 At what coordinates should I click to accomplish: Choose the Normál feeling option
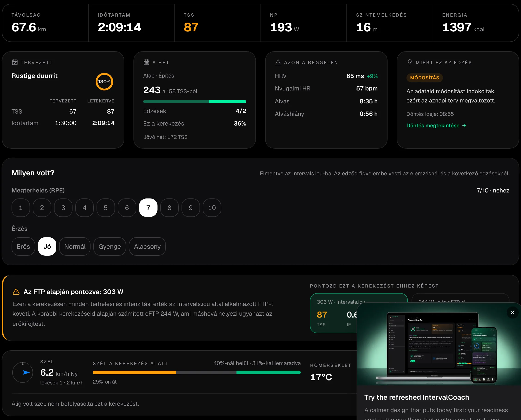click(75, 246)
